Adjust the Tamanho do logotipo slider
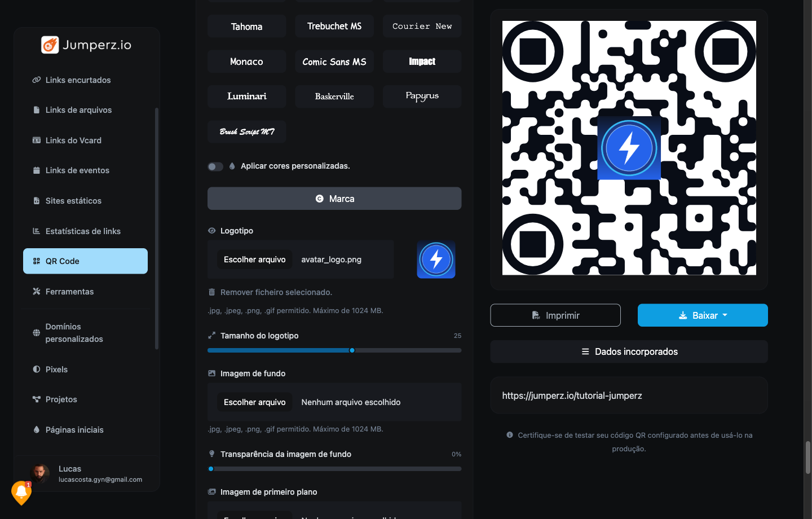This screenshot has width=812, height=519. [x=334, y=350]
